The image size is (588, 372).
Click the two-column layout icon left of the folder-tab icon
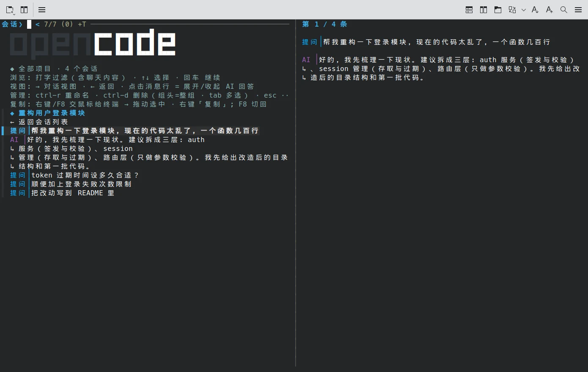[484, 10]
